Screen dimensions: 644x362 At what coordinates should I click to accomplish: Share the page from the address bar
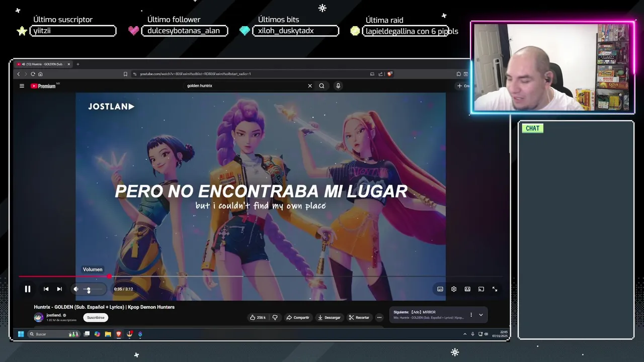point(380,74)
